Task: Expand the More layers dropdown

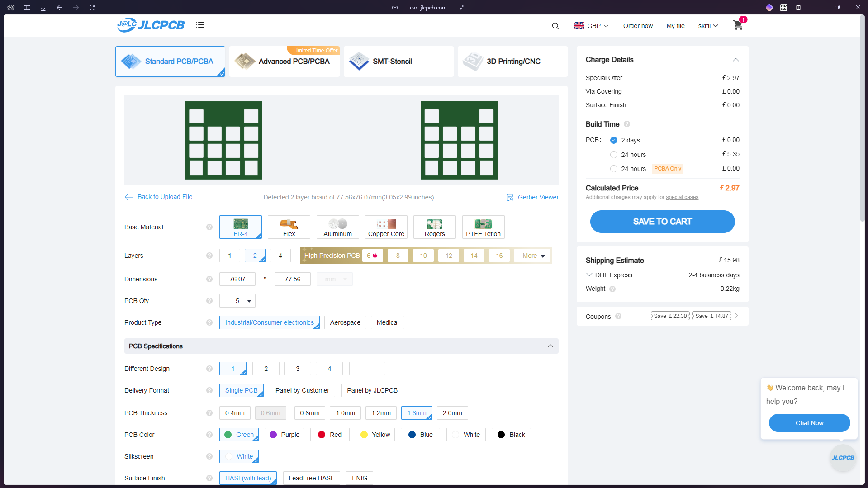Action: click(533, 256)
